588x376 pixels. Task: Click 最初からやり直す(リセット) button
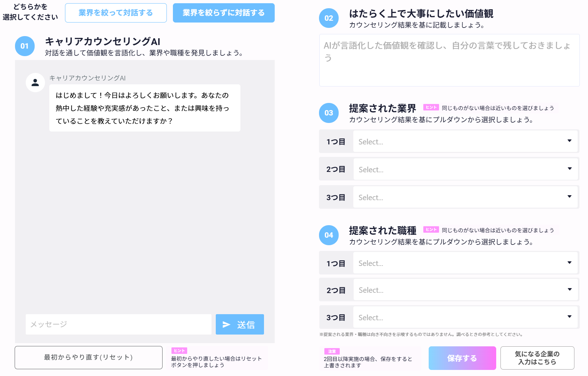coord(89,357)
